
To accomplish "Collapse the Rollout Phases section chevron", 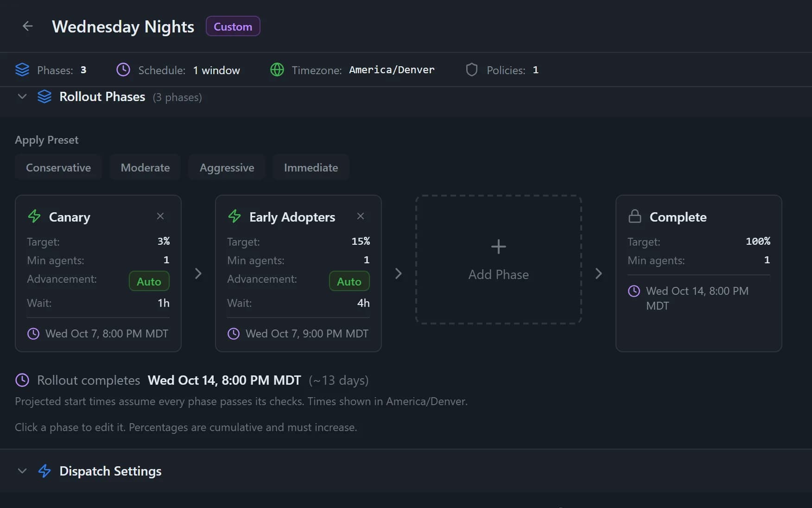I will click(22, 96).
